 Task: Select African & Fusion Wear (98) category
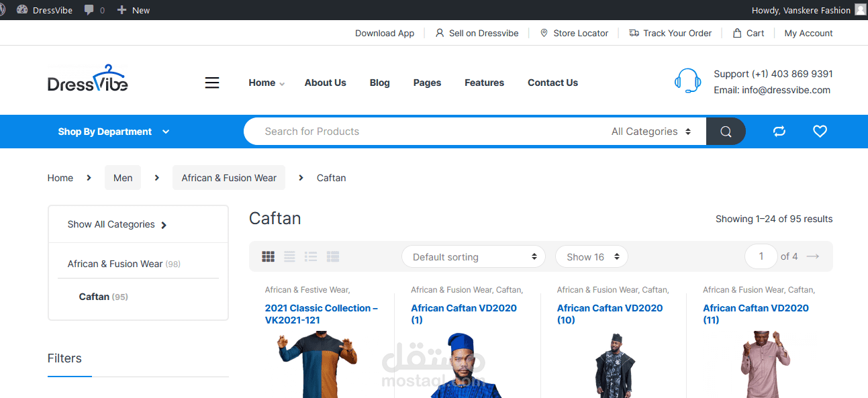pyautogui.click(x=124, y=264)
